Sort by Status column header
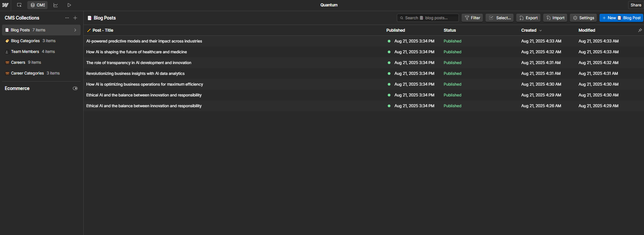Screen dimensions: 644x235 [x=450, y=30]
